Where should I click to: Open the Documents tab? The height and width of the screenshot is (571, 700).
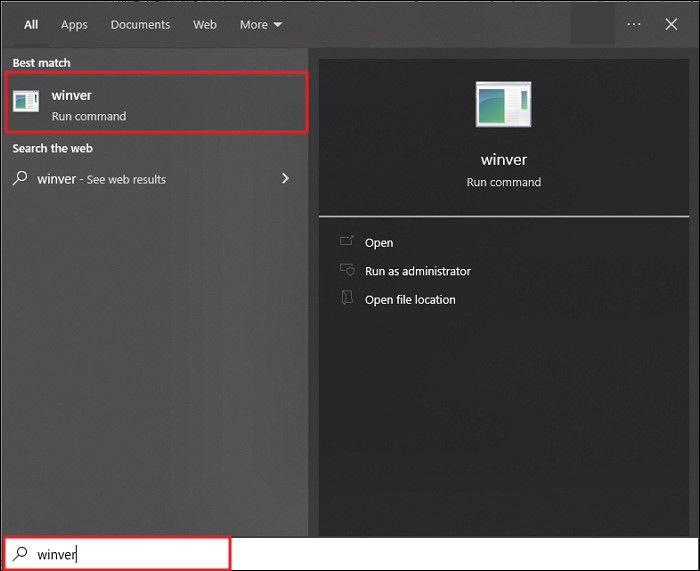click(140, 25)
